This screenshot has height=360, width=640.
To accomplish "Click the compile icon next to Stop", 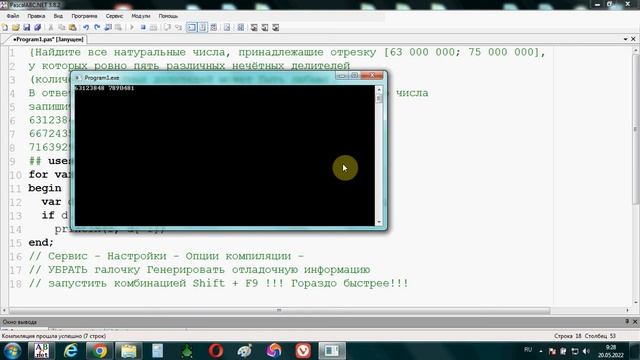I will pos(153,27).
